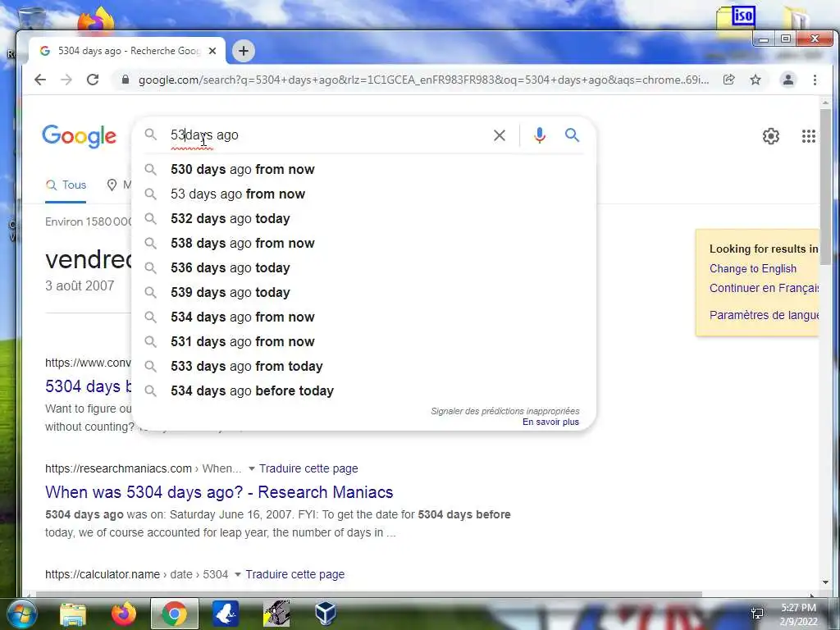Open the '5304 days' first result title
Image resolution: width=840 pixels, height=630 pixels.
(x=89, y=386)
